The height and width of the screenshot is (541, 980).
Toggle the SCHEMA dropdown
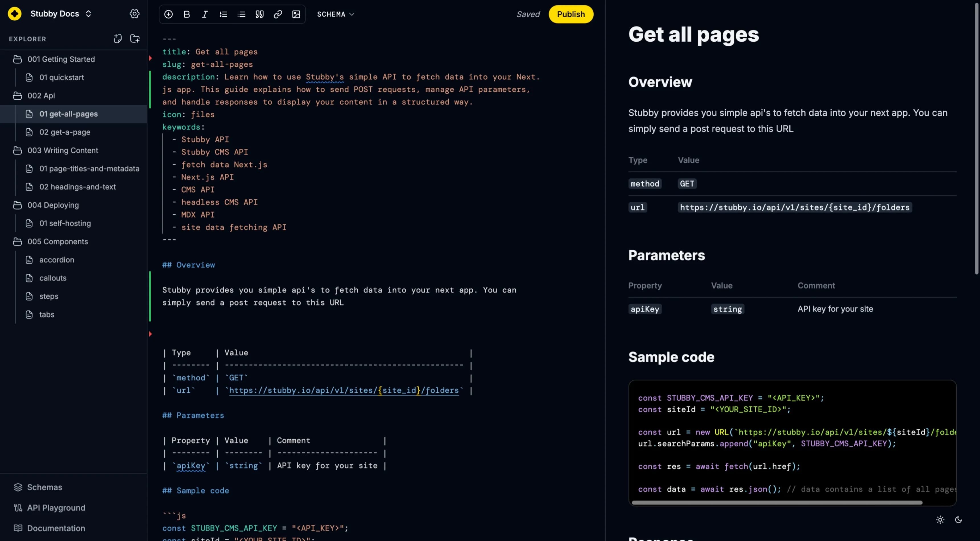pyautogui.click(x=334, y=14)
